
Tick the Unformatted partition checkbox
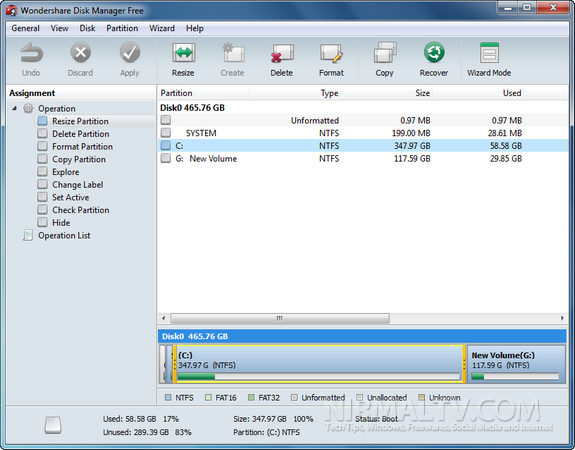[166, 120]
